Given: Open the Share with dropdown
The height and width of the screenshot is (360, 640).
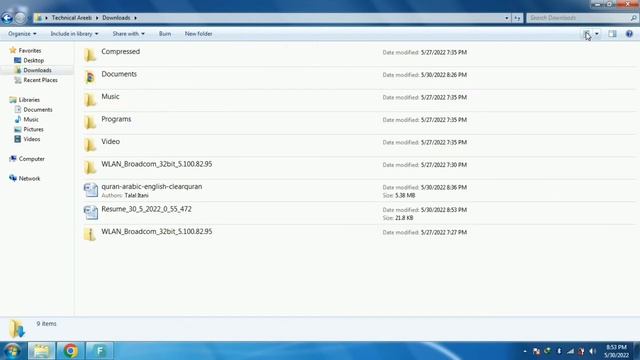Looking at the screenshot, I should tap(129, 34).
